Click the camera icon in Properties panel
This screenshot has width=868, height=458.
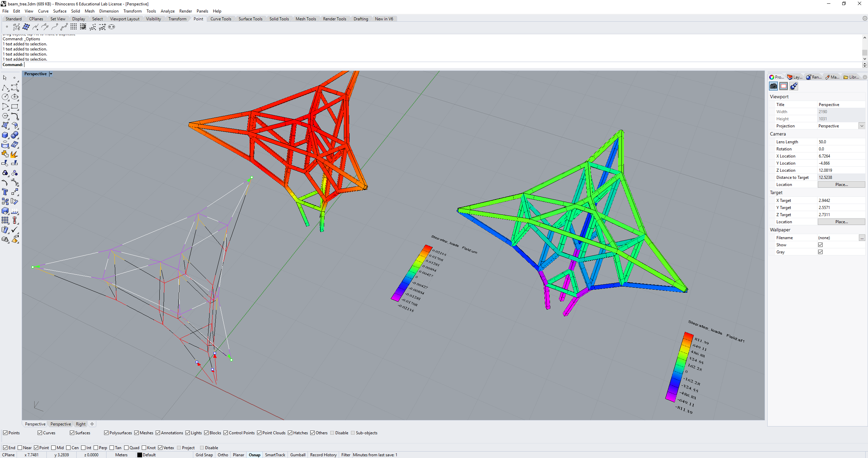[x=773, y=86]
